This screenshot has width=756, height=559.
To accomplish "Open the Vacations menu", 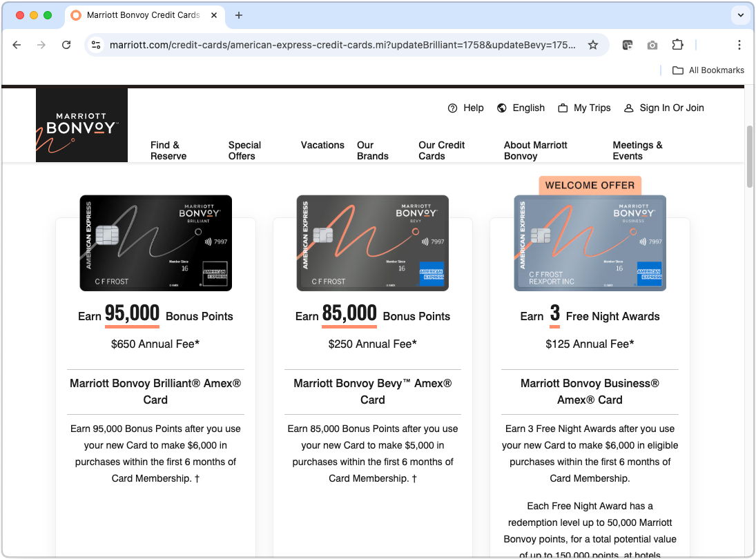I will [x=322, y=145].
